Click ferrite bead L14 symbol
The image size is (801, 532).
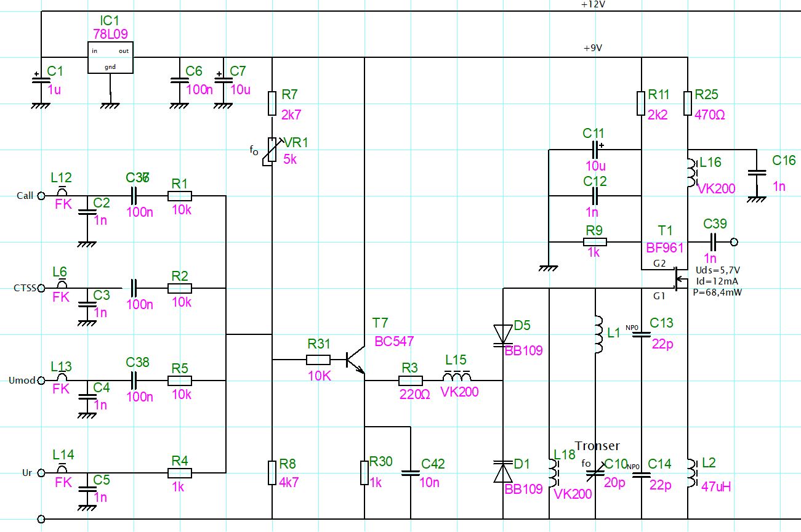[62, 470]
